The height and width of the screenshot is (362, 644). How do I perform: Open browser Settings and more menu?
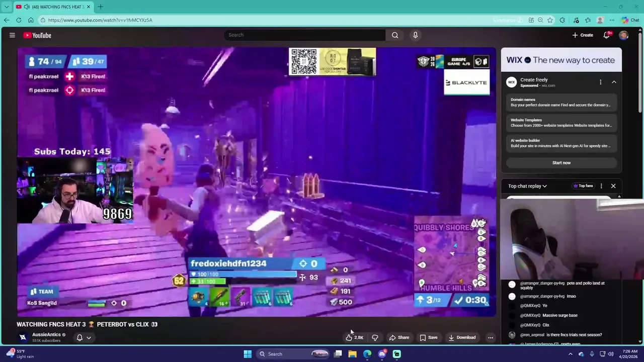tap(612, 20)
